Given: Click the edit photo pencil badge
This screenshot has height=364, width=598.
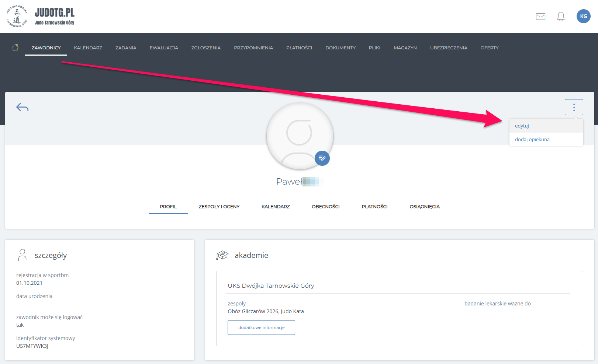Looking at the screenshot, I should 322,158.
